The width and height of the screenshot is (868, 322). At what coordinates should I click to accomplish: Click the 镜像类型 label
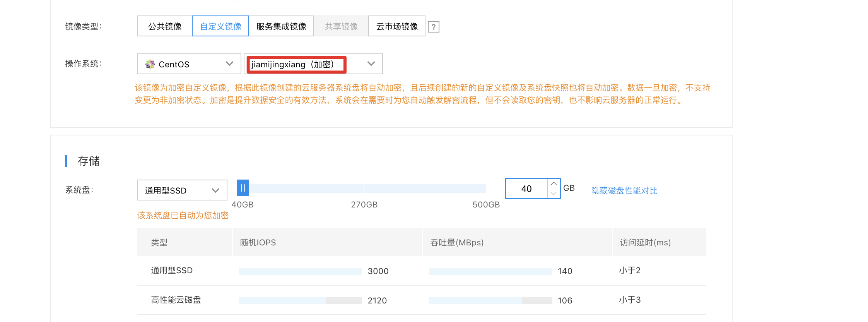pyautogui.click(x=83, y=26)
